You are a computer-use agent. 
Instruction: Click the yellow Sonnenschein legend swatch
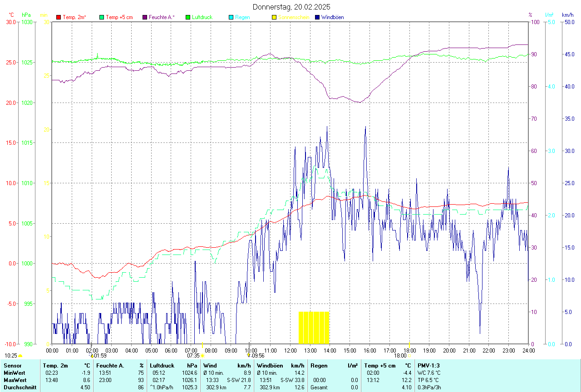click(274, 17)
